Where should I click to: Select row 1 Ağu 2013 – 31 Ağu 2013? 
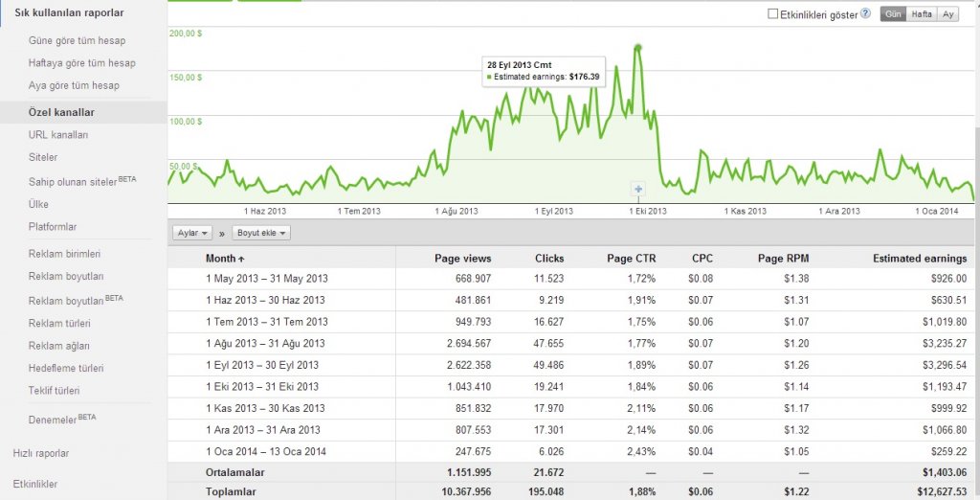pos(573,343)
